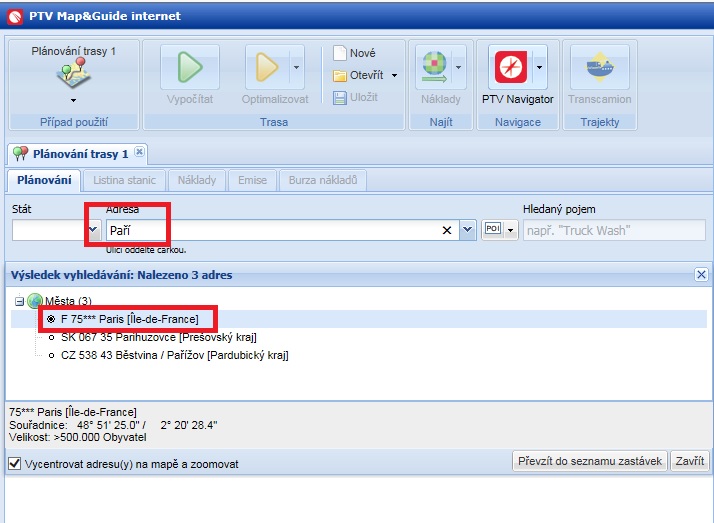Open a route via the Otevřít folder
The height and width of the screenshot is (523, 714).
click(x=358, y=75)
